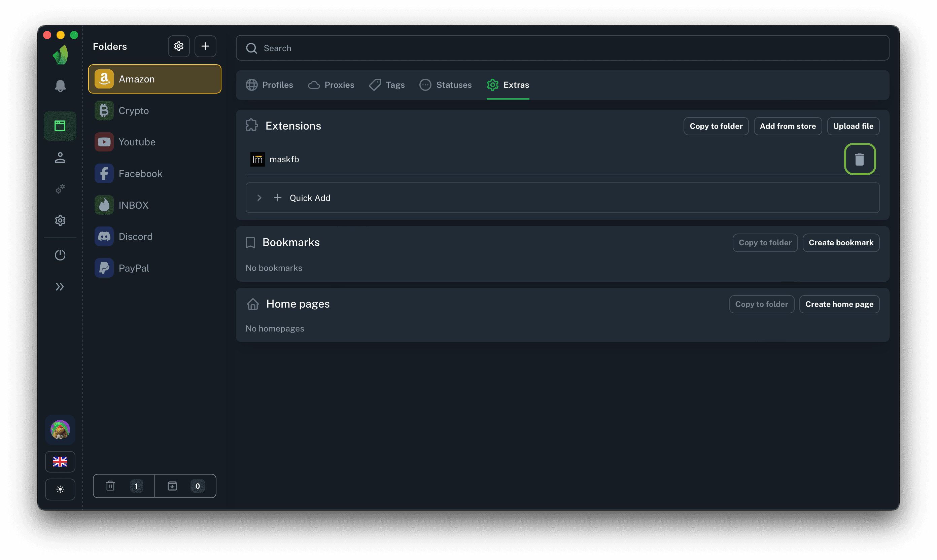The width and height of the screenshot is (937, 560).
Task: Toggle the light/dark theme sun button
Action: (60, 489)
